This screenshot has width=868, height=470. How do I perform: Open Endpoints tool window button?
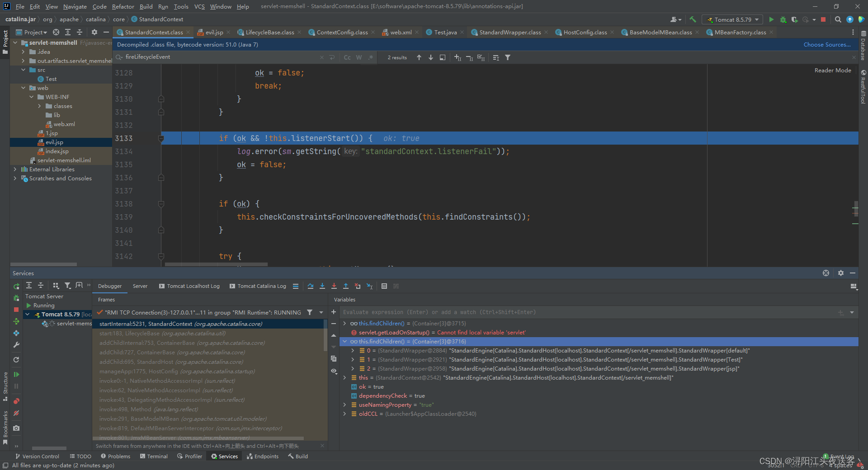263,456
